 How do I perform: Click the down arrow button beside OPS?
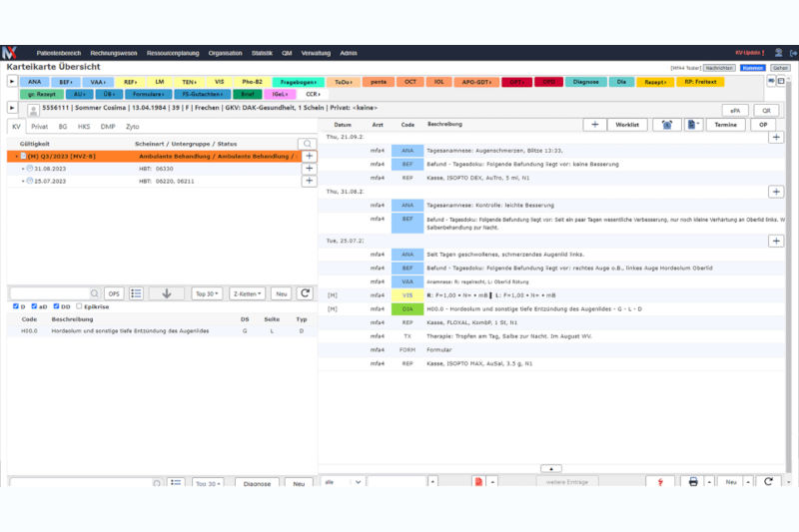point(167,293)
